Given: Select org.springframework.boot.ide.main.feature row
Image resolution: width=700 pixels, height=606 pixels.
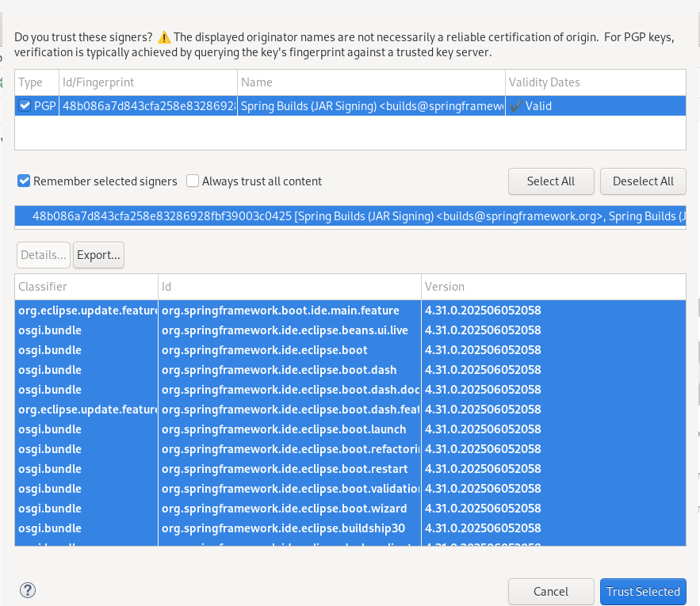Looking at the screenshot, I should (x=350, y=311).
